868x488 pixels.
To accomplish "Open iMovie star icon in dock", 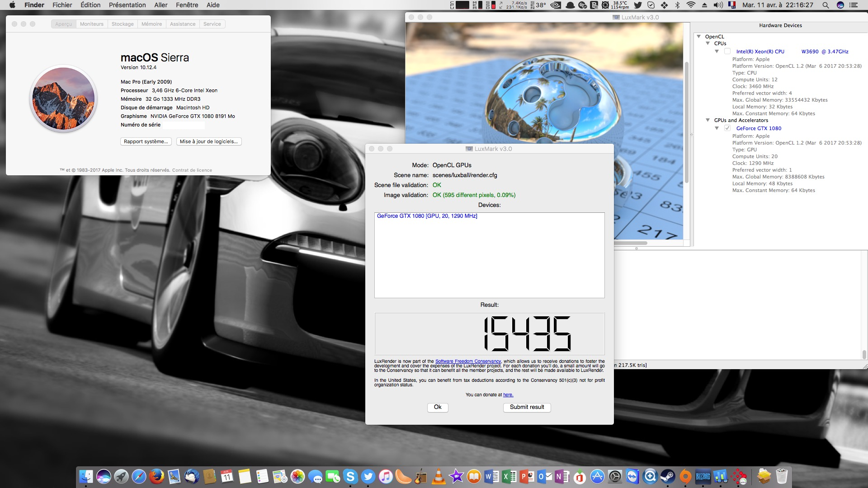I will [456, 476].
